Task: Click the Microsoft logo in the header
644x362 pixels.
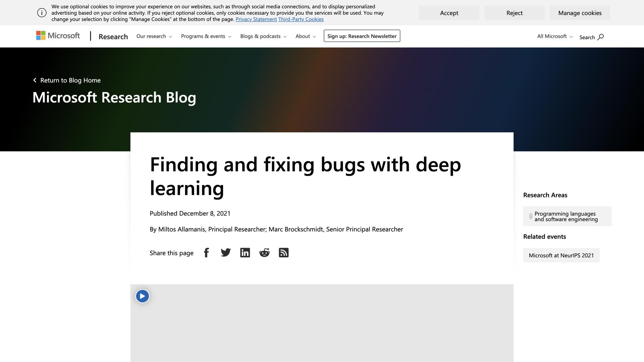Action: (58, 36)
